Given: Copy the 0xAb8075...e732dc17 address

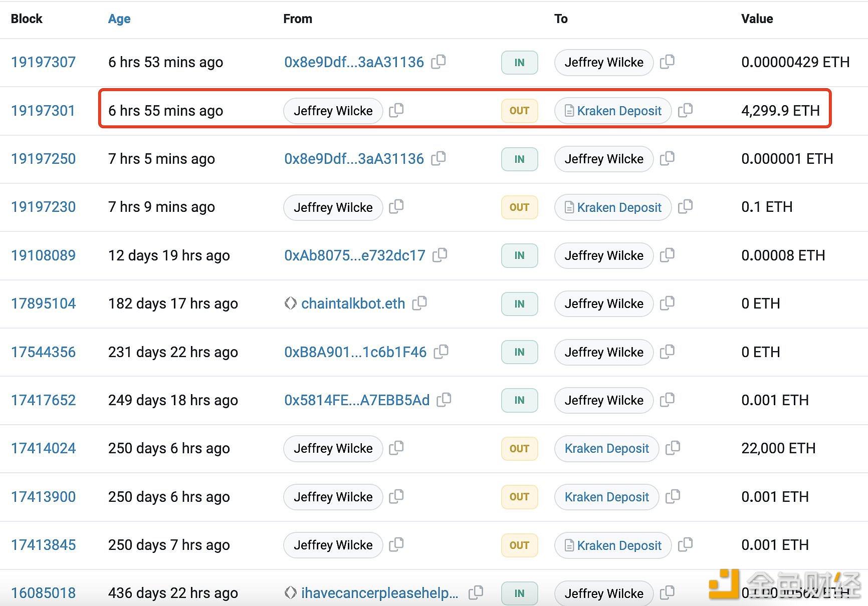Looking at the screenshot, I should 440,255.
